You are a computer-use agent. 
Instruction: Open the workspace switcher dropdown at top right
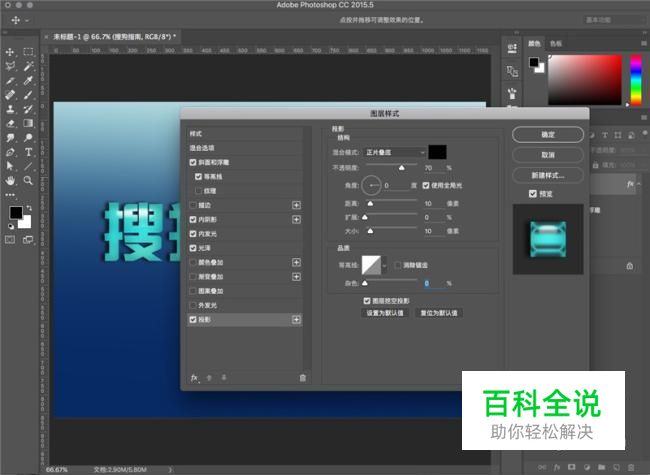coord(614,20)
